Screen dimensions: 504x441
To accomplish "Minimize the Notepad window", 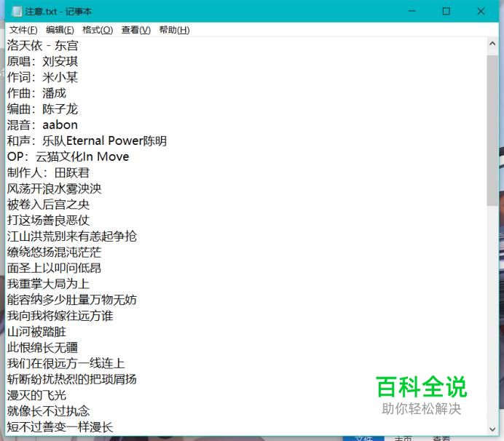I will pyautogui.click(x=412, y=11).
